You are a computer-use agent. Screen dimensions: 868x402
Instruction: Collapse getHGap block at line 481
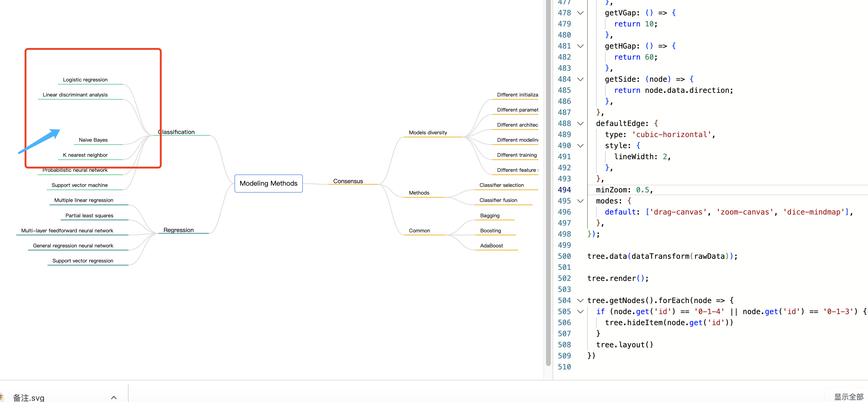pos(580,46)
